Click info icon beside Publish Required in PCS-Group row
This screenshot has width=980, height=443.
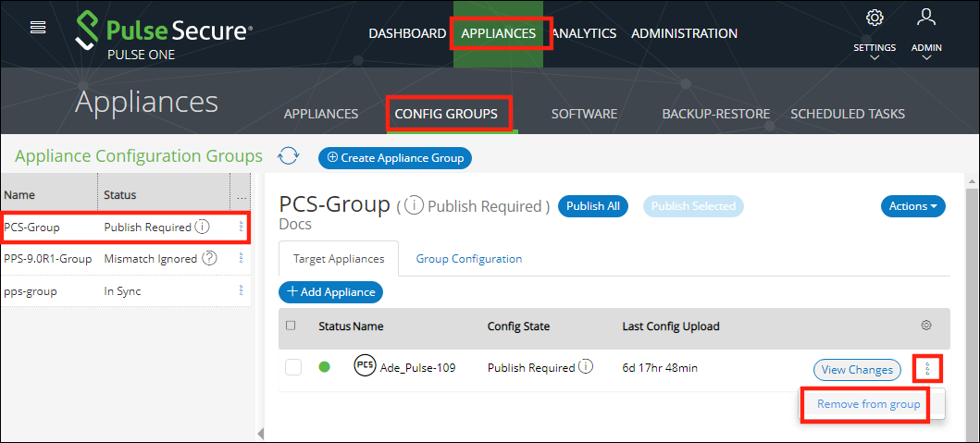(202, 227)
